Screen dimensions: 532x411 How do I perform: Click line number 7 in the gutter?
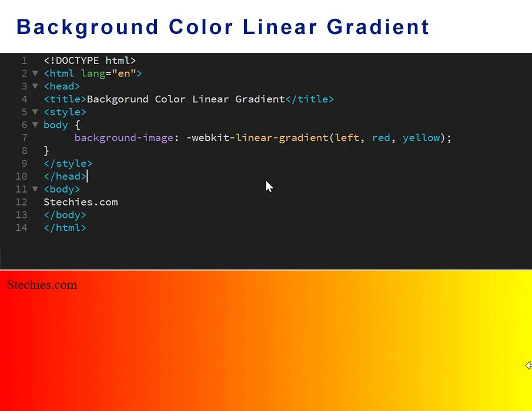24,138
